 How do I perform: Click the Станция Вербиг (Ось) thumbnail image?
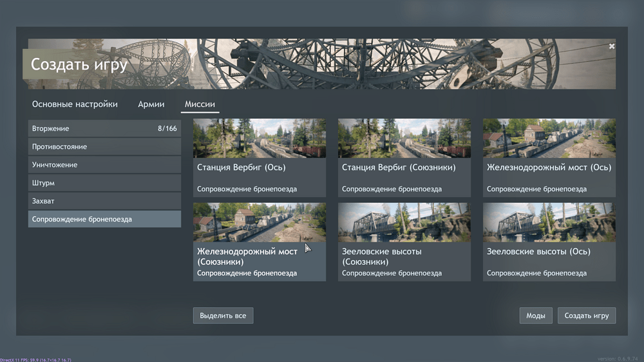(x=260, y=138)
